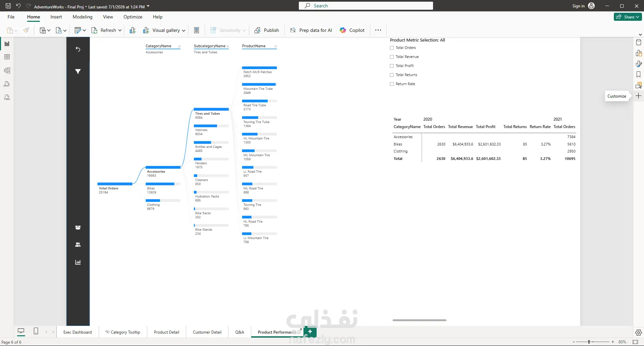644x346 pixels.
Task: Click the Save icon in title bar
Action: click(8, 6)
